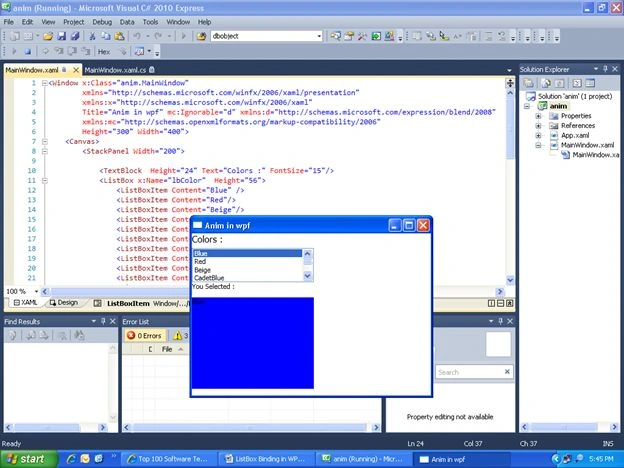Collapse the Canvas element outline on line 7
Viewport: 624px width, 468px height.
click(x=45, y=142)
